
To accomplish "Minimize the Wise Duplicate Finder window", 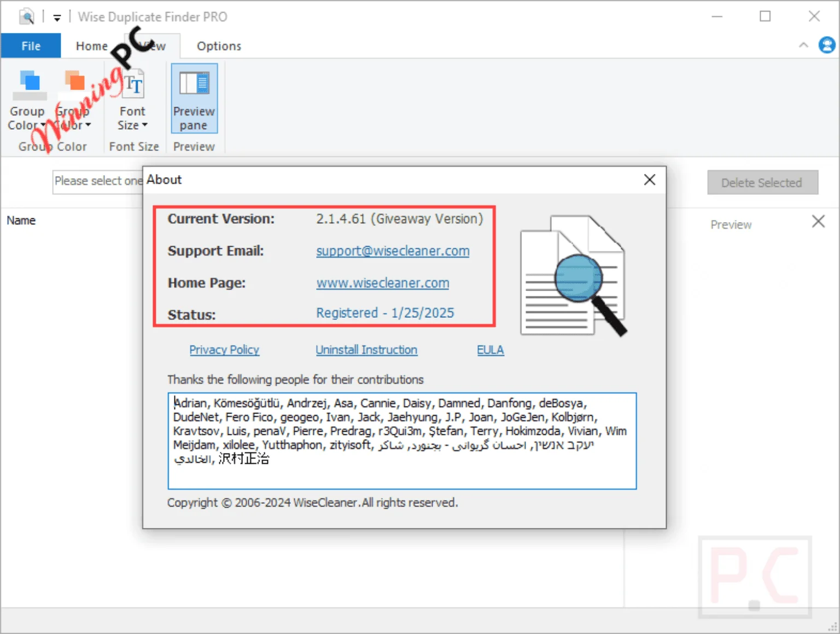I will click(717, 16).
